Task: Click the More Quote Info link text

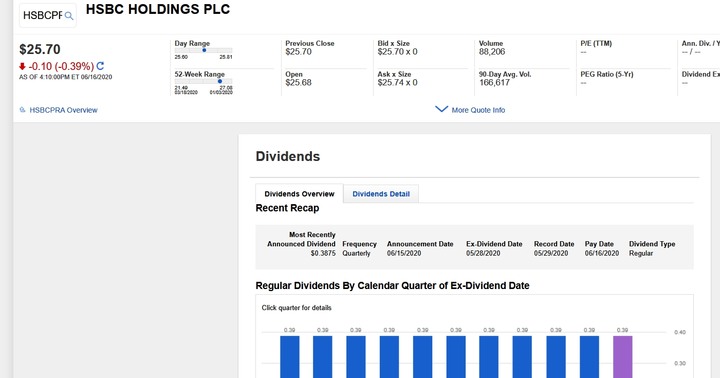Action: [x=478, y=110]
